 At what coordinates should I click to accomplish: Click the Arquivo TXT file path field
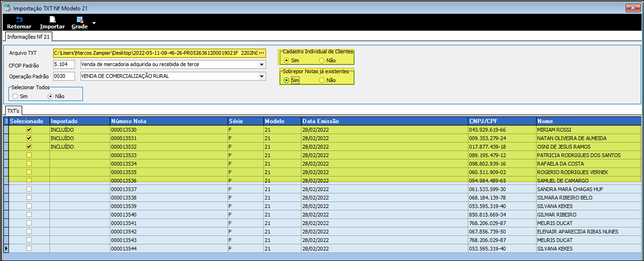point(156,53)
